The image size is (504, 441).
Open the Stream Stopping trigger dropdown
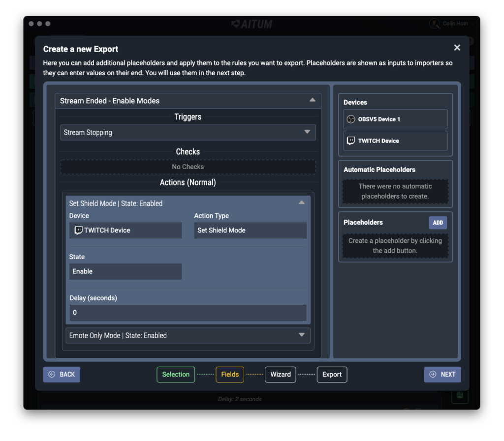(x=188, y=132)
